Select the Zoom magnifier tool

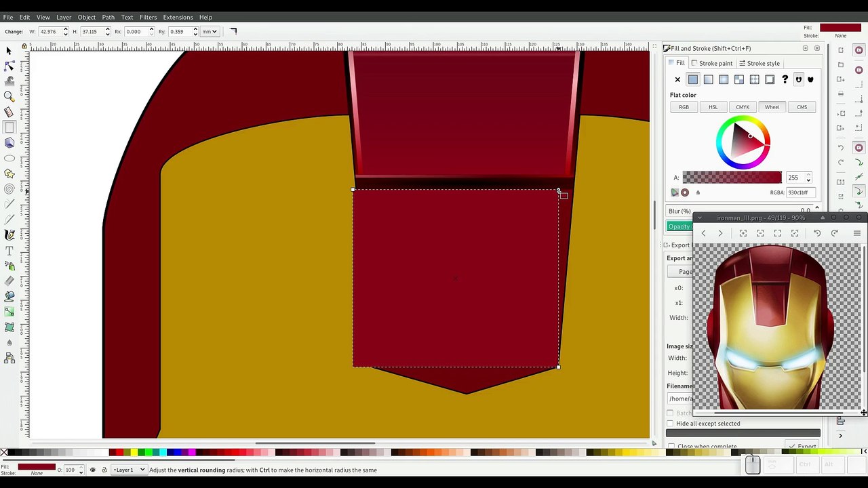(x=9, y=96)
